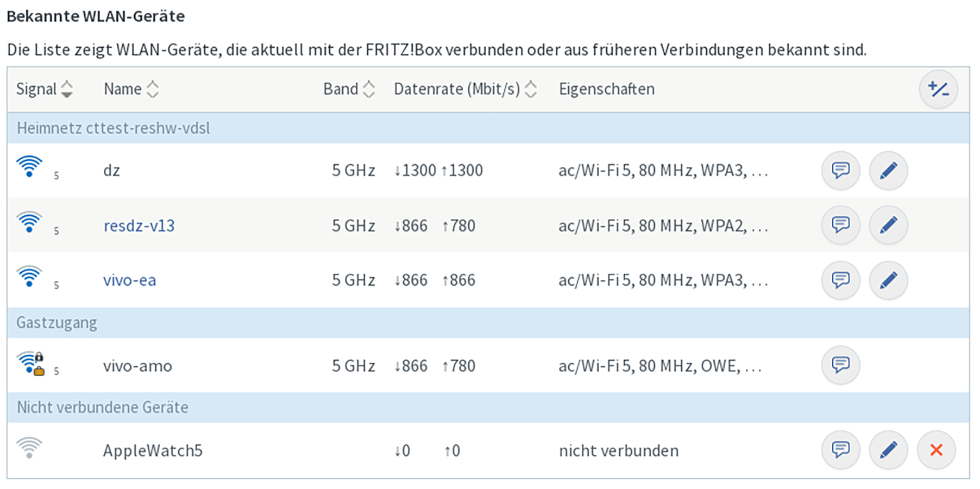This screenshot has width=980, height=489.
Task: Open the comment icon for guest vivo-amo
Action: (840, 365)
